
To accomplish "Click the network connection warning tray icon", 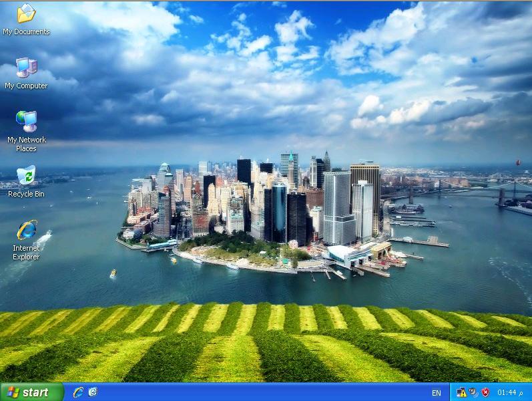I will [461, 392].
